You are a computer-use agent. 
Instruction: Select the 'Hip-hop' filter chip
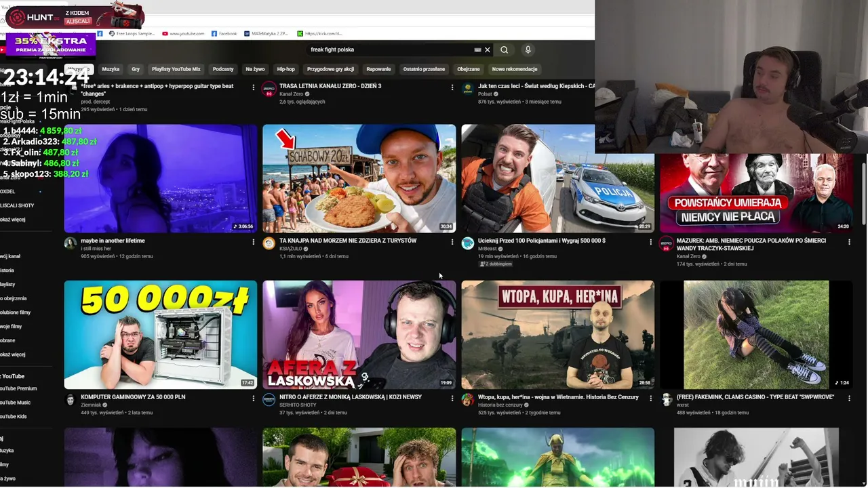coord(285,69)
